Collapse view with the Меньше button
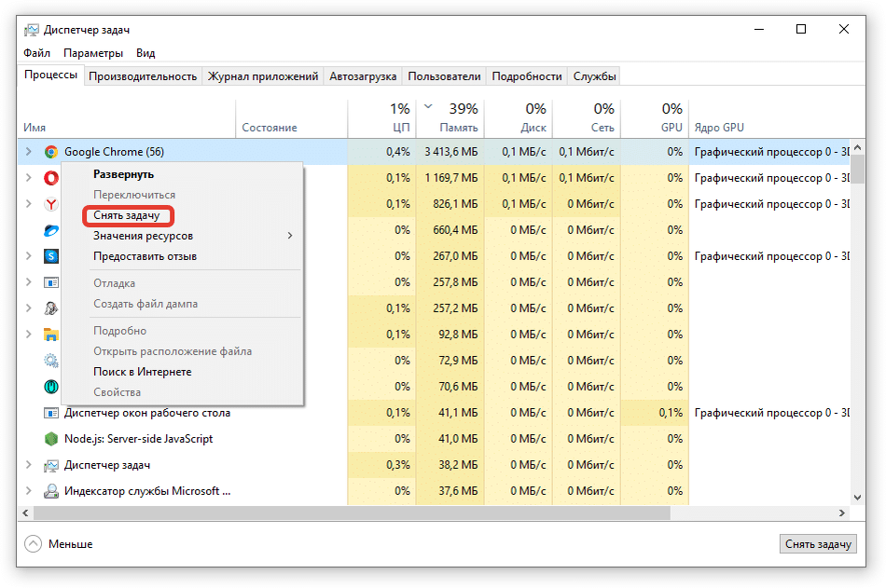The width and height of the screenshot is (886, 588). pyautogui.click(x=59, y=544)
